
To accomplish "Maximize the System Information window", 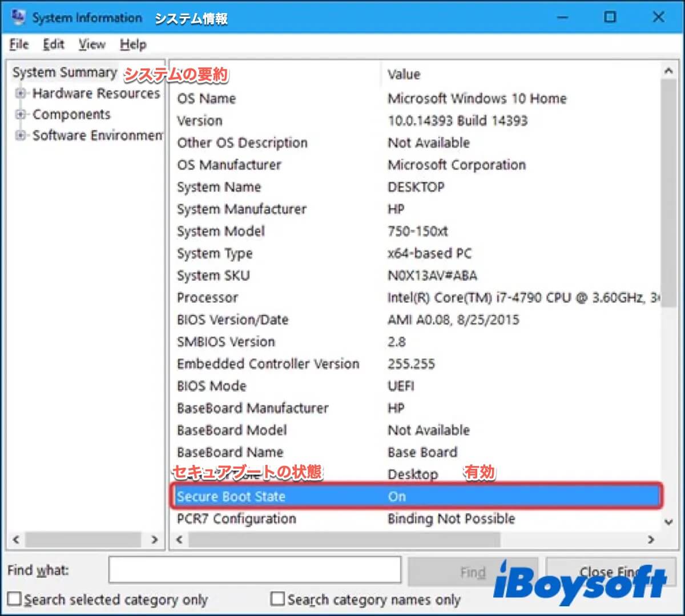I will [610, 17].
